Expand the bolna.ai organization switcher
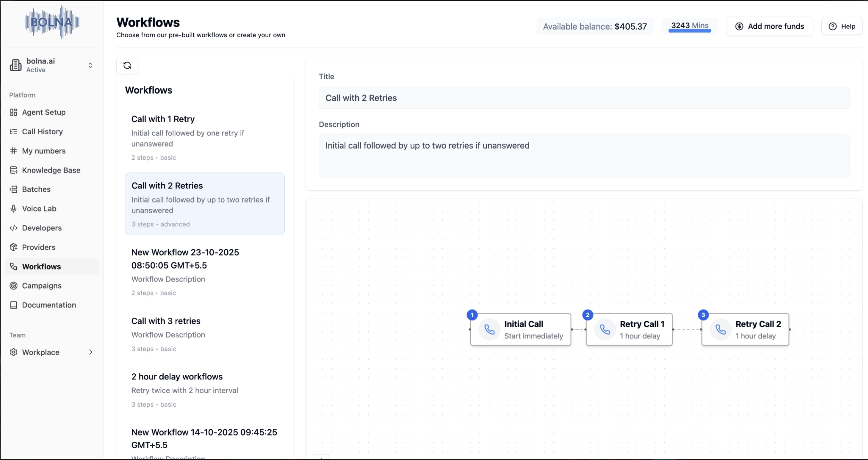868x460 pixels. pos(90,65)
